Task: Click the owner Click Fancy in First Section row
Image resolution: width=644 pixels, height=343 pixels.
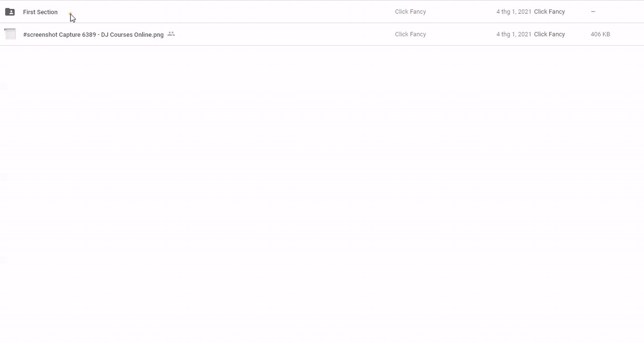Action: pyautogui.click(x=410, y=12)
